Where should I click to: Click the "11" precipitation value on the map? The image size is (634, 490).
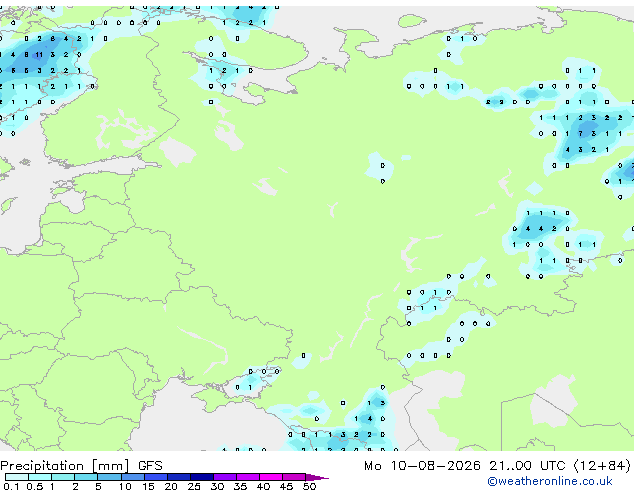pos(39,55)
